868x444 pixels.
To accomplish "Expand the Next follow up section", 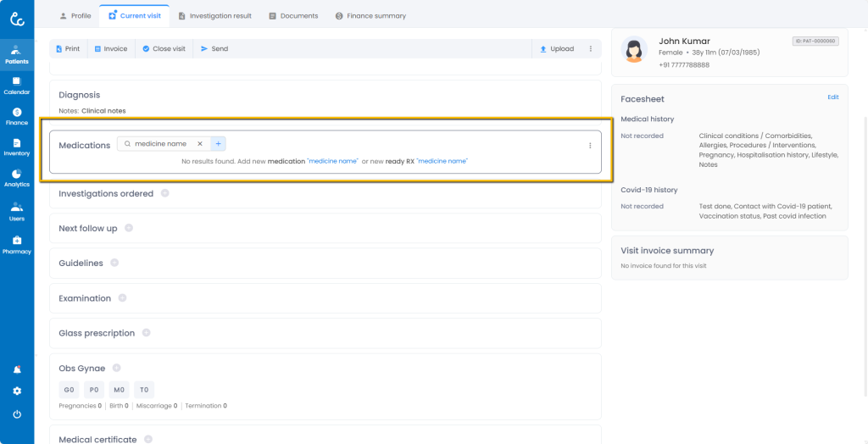I will (x=128, y=228).
